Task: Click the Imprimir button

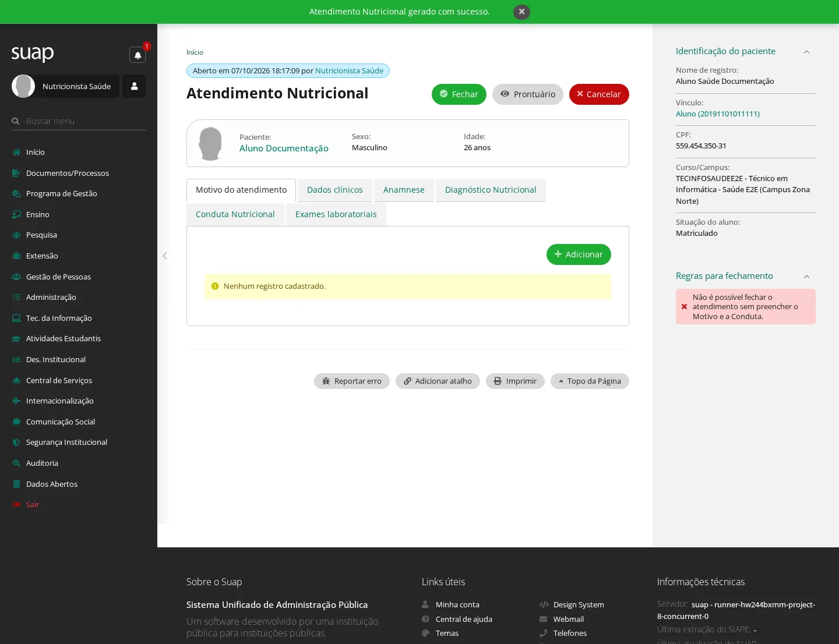Action: [515, 381]
